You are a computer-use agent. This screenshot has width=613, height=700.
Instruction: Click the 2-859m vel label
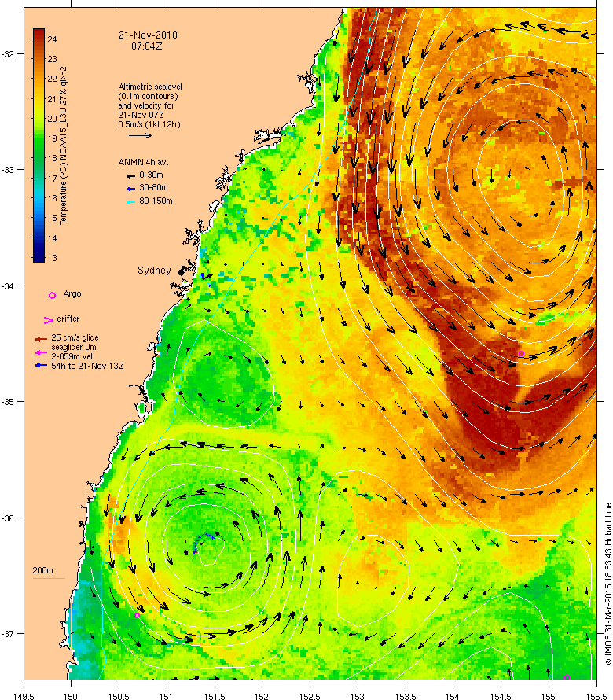[72, 357]
